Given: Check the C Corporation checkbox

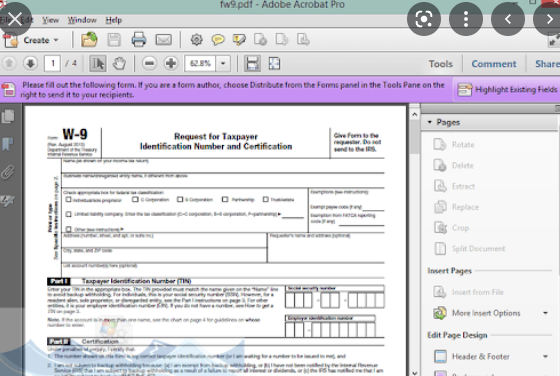Looking at the screenshot, I should [x=135, y=199].
